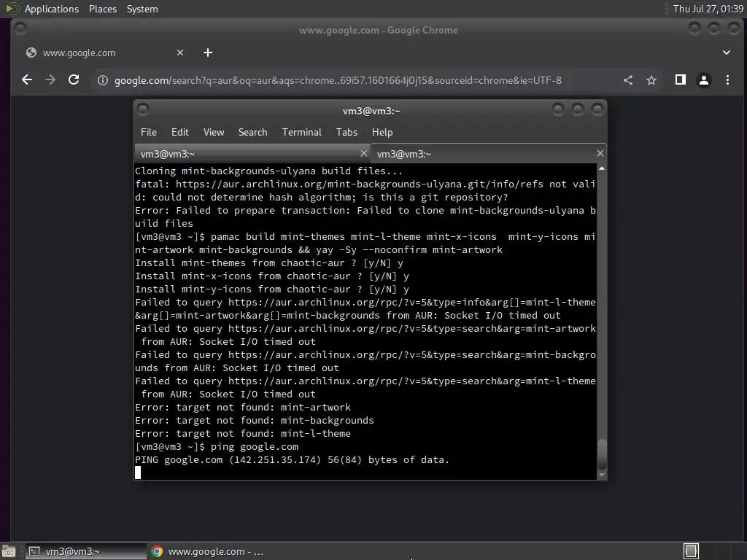Image resolution: width=747 pixels, height=560 pixels.
Task: Bookmark this tab with the star
Action: [x=651, y=80]
